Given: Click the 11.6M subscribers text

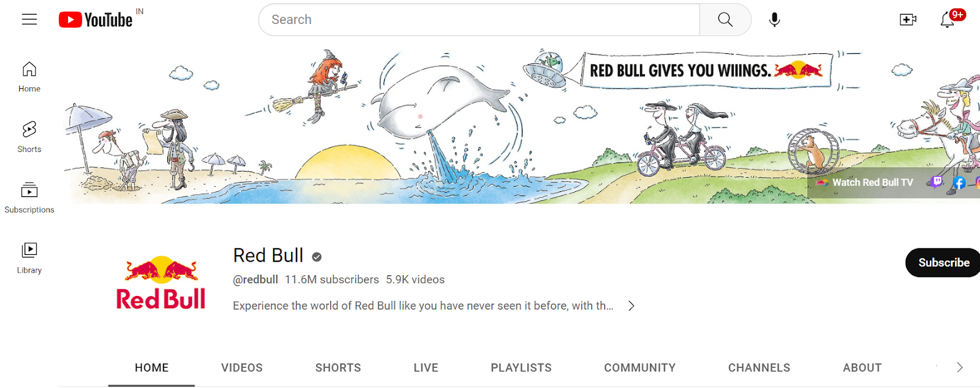Looking at the screenshot, I should pyautogui.click(x=332, y=280).
